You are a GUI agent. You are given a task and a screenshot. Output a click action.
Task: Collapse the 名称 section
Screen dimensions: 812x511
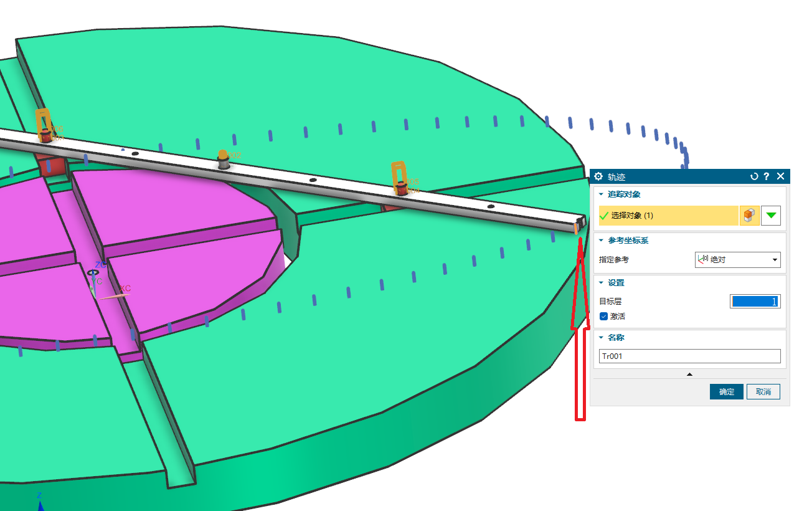click(x=601, y=338)
